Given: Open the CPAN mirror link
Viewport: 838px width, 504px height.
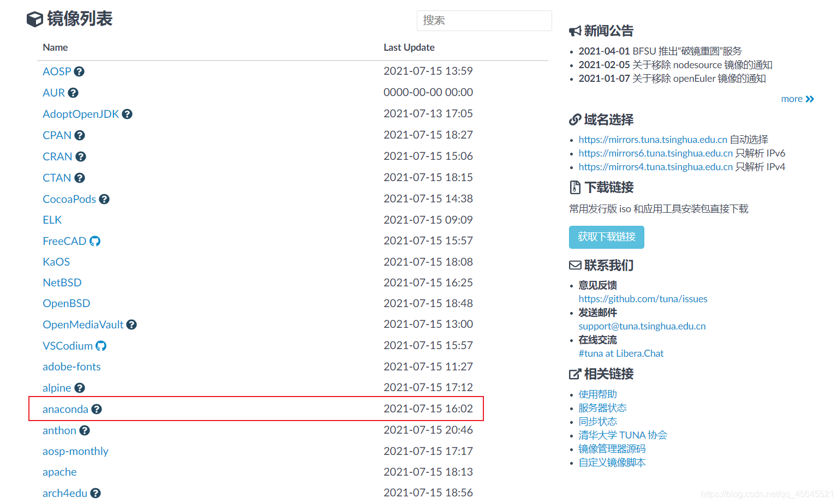Looking at the screenshot, I should [57, 135].
